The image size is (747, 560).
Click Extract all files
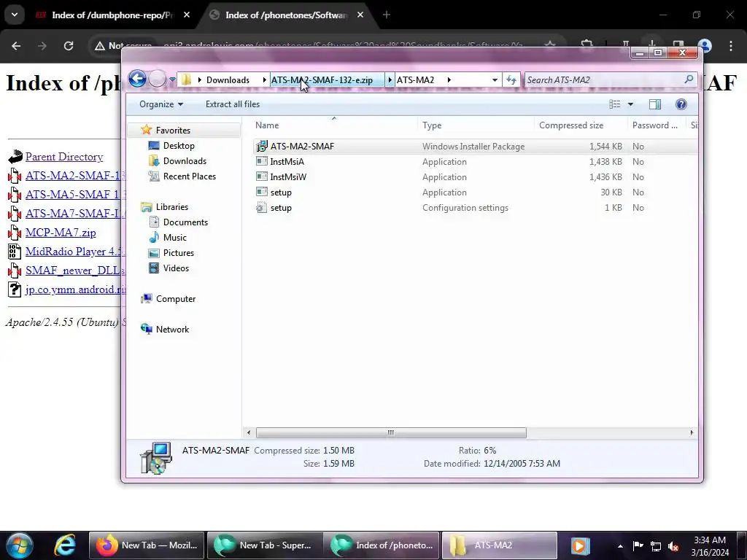coord(233,104)
